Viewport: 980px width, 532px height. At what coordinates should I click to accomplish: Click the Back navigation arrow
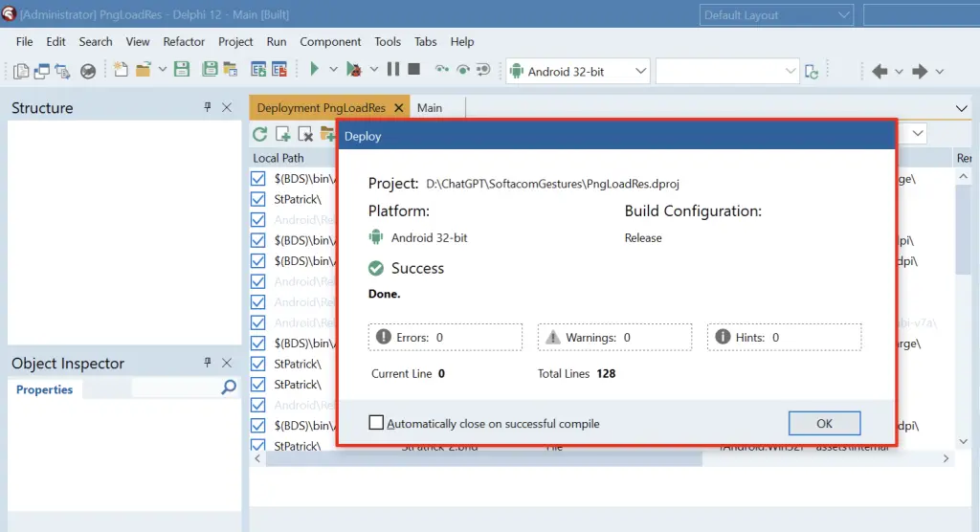point(880,71)
